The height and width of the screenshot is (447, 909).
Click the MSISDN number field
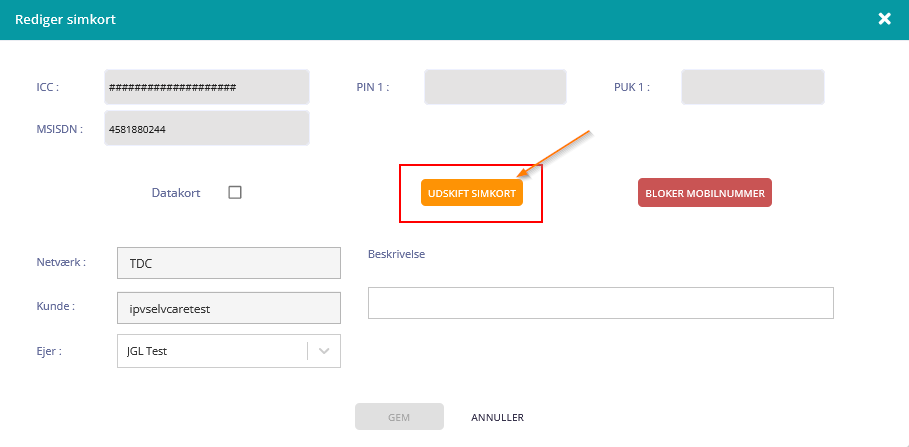click(207, 128)
